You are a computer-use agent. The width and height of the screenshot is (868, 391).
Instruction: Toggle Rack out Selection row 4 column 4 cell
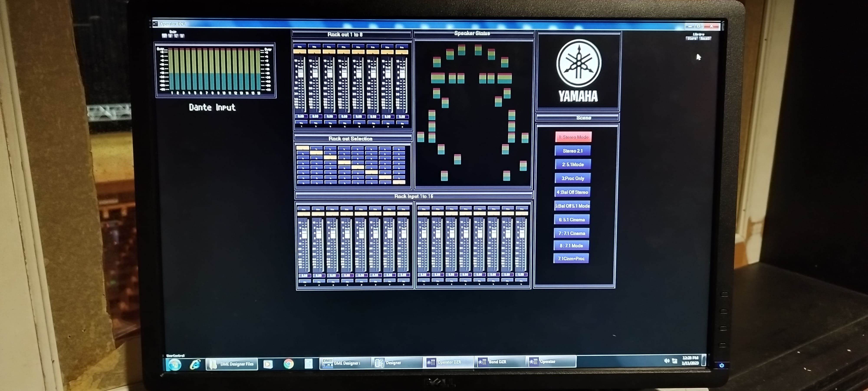point(344,163)
